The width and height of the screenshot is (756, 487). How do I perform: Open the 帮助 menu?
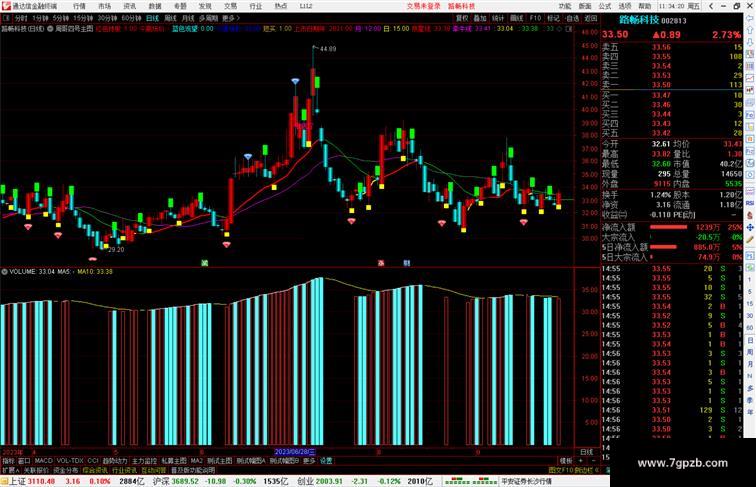tap(645, 6)
